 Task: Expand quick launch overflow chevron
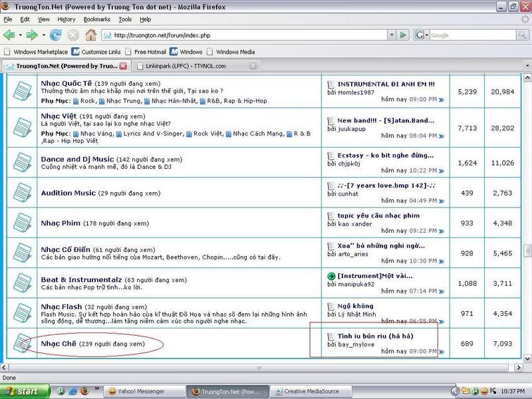[x=96, y=388]
